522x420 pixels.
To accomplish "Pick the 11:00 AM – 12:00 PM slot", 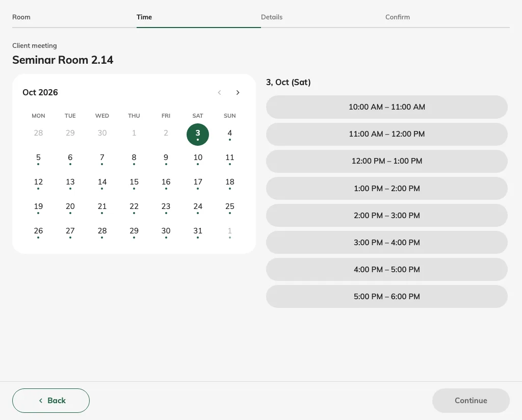I will [387, 134].
